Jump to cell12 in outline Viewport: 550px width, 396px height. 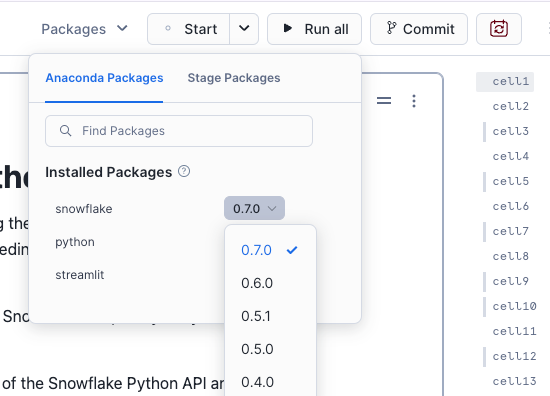(514, 356)
